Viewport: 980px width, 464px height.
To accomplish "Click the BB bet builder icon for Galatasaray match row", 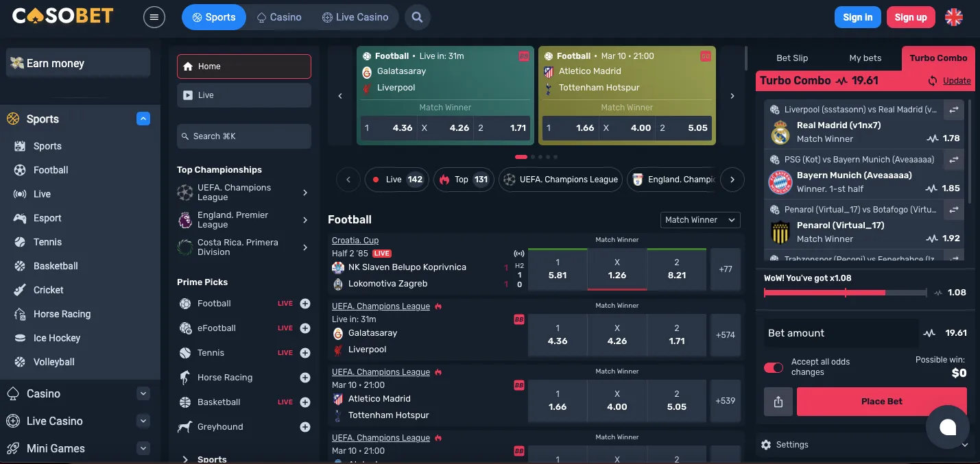I will tap(519, 319).
